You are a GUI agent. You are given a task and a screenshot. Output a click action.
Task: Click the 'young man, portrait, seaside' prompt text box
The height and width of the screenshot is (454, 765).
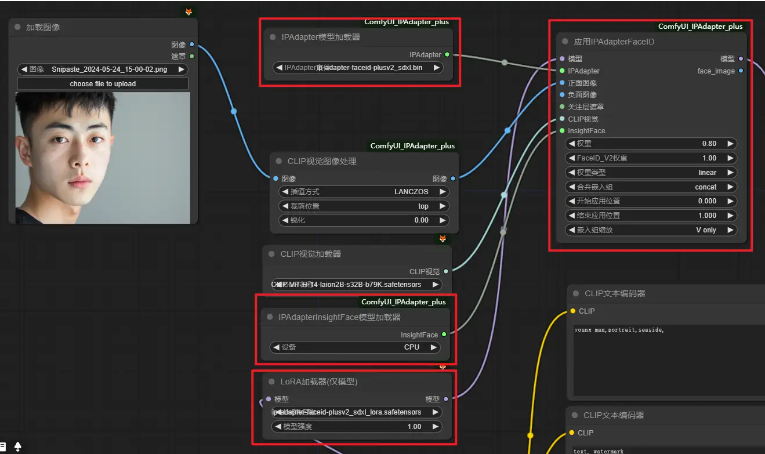668,358
